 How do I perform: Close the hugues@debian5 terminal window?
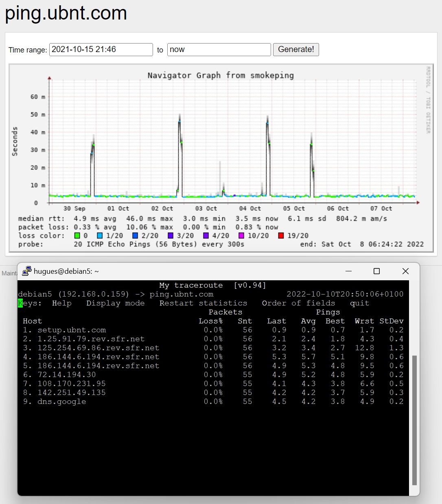(x=405, y=271)
